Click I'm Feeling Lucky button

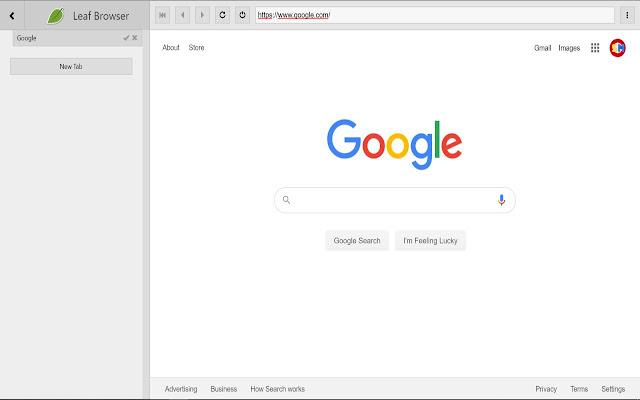pyautogui.click(x=430, y=241)
